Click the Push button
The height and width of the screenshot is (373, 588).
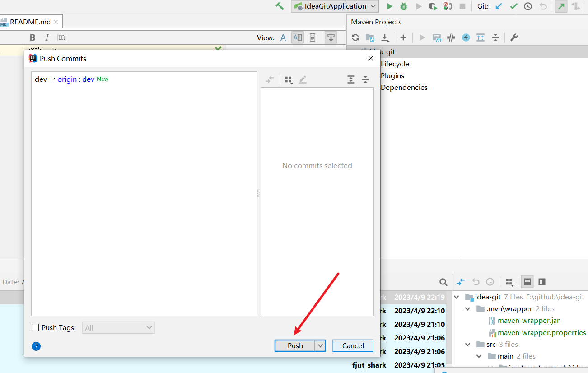coord(295,345)
